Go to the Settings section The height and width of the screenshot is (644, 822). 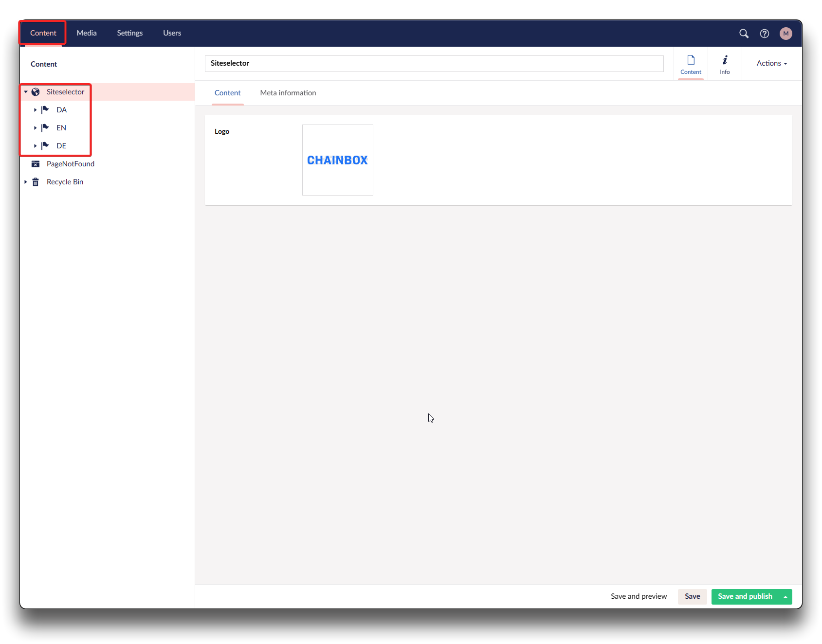pos(130,33)
